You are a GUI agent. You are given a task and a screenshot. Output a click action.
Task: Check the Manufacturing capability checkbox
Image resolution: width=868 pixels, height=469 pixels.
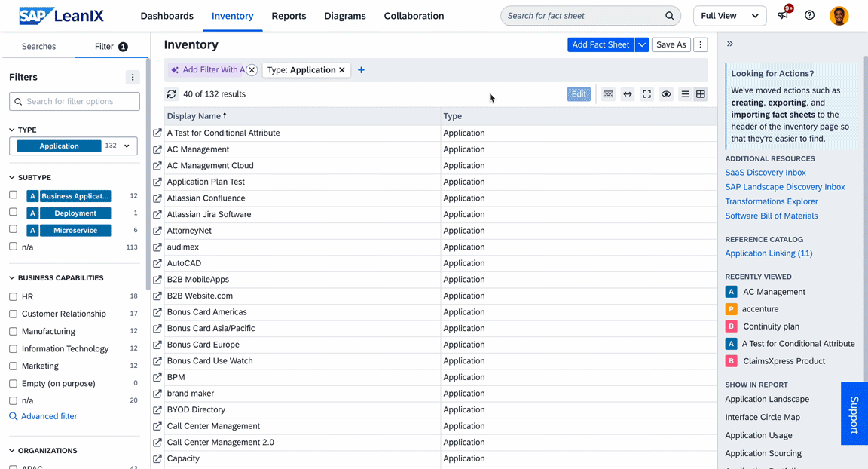point(14,331)
